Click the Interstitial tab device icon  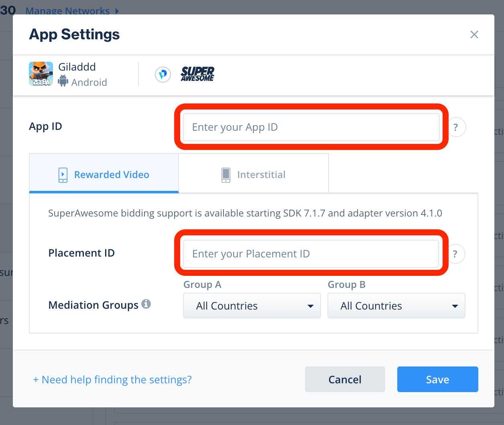coord(226,175)
